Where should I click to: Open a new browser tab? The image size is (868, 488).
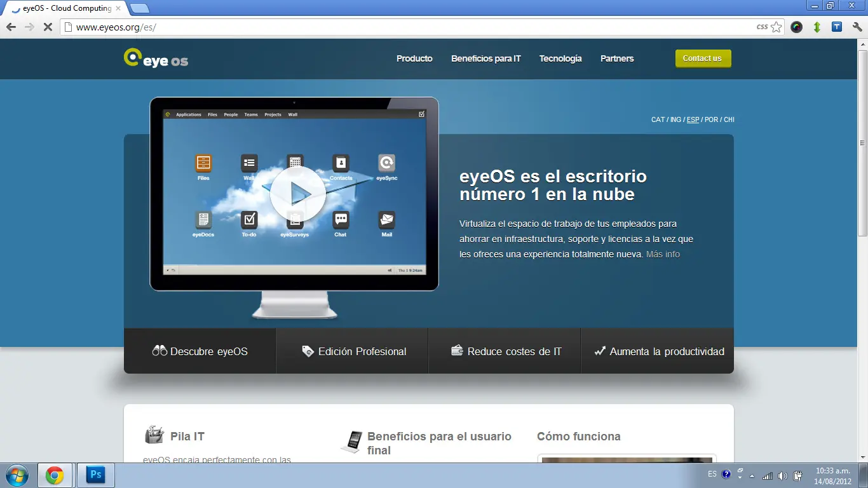click(139, 8)
